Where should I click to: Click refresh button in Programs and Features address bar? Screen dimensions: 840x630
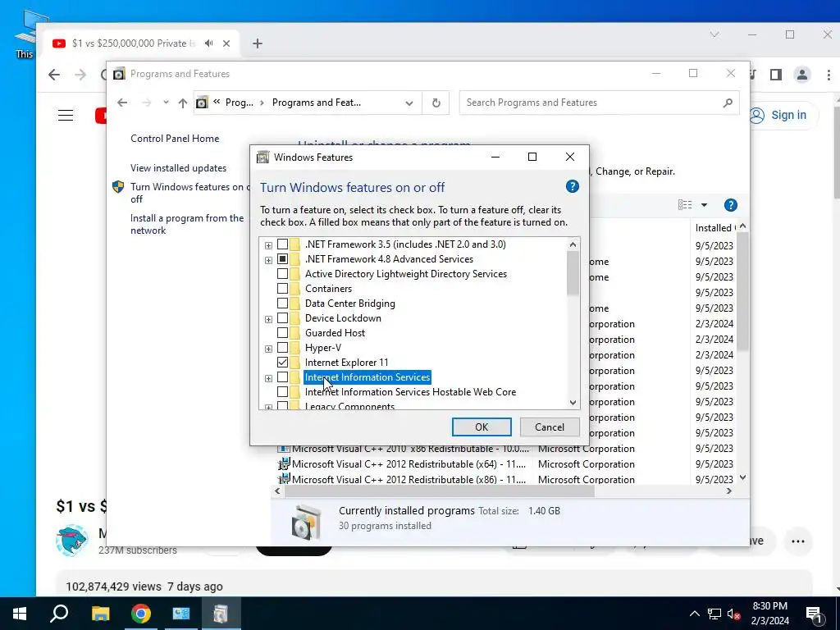(436, 103)
